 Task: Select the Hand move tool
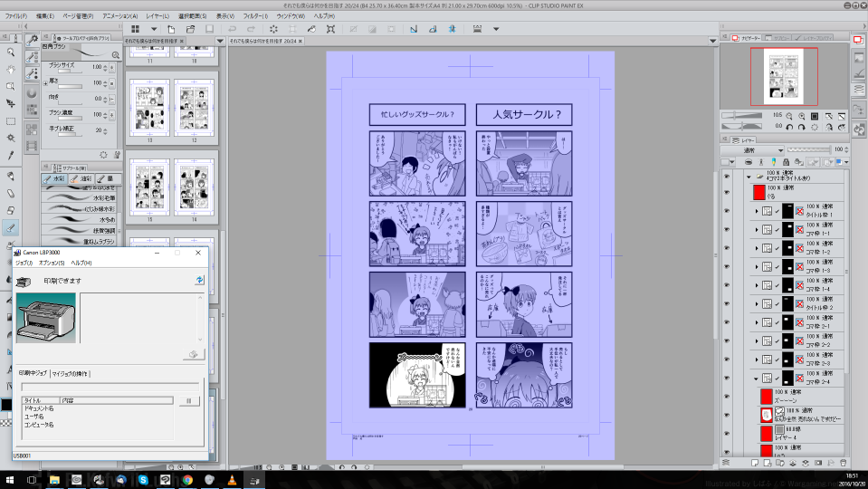[x=11, y=69]
